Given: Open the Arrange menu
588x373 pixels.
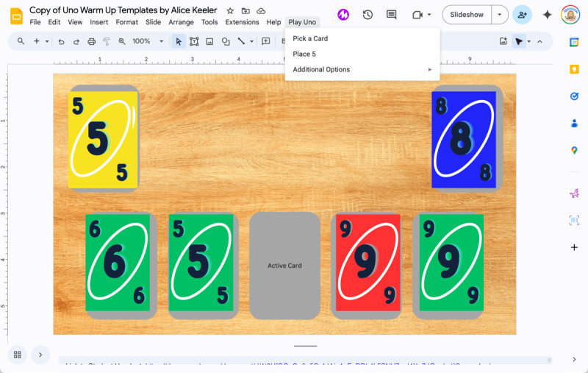Looking at the screenshot, I should pos(181,22).
